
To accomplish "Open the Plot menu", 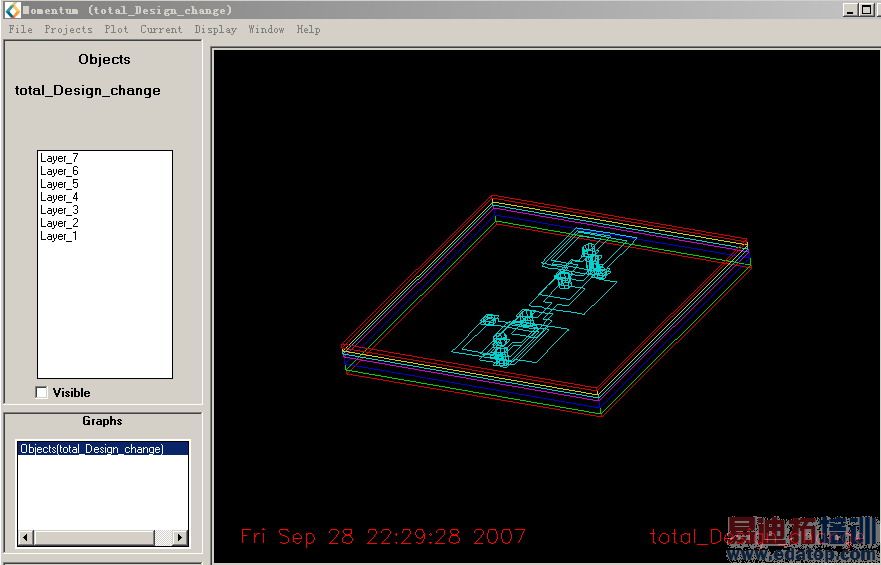I will coord(116,29).
